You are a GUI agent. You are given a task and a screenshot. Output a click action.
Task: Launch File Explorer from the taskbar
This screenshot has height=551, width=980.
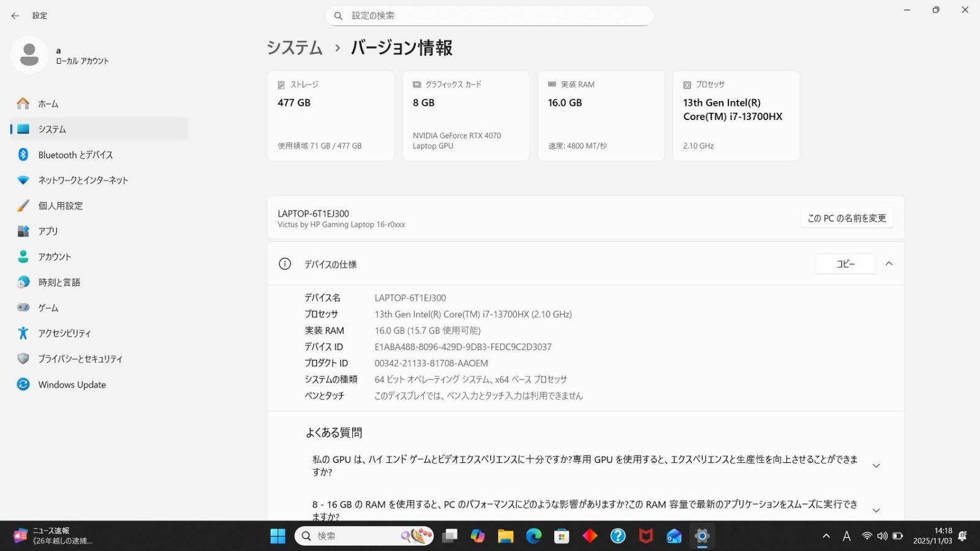pos(505,536)
